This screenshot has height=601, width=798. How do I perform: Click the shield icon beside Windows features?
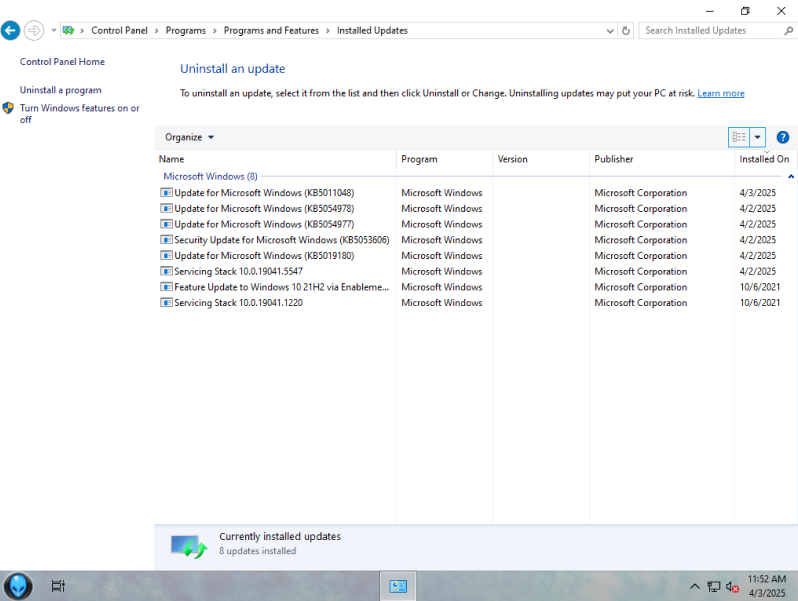coord(8,108)
